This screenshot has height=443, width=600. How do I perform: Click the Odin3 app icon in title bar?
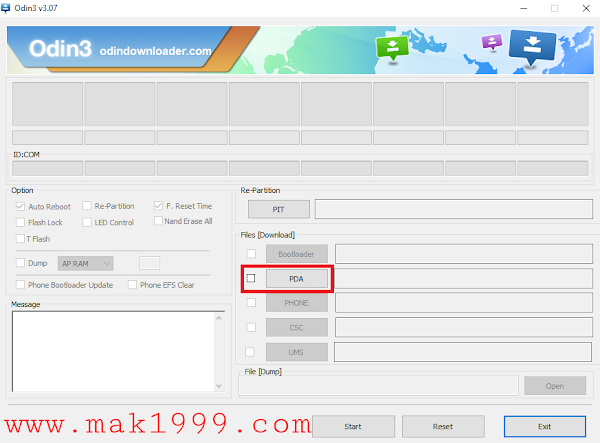tap(5, 8)
